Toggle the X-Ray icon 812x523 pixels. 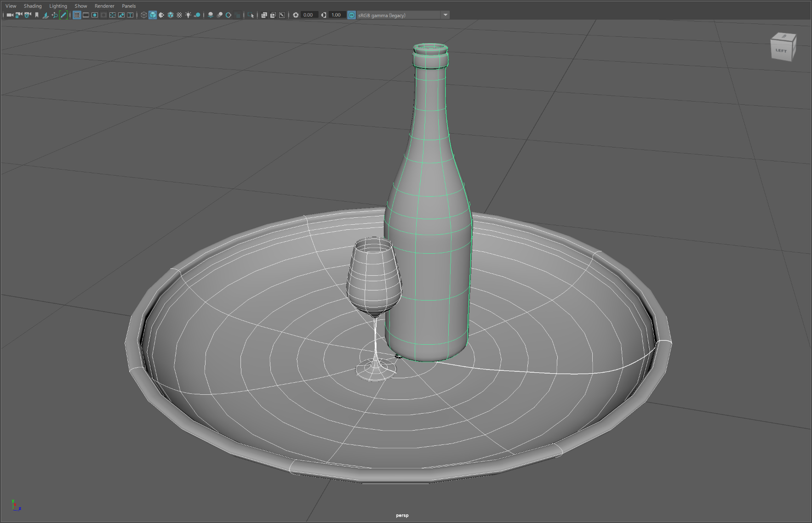pyautogui.click(x=264, y=15)
